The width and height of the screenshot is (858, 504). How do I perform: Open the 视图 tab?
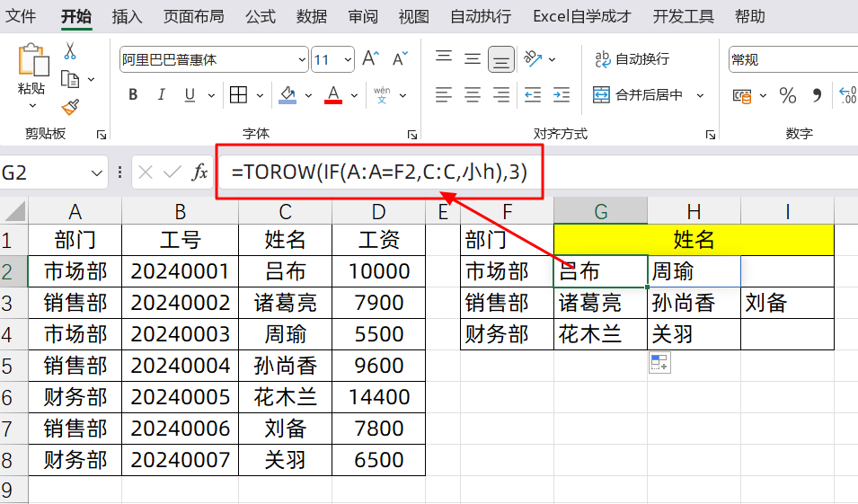click(x=413, y=16)
